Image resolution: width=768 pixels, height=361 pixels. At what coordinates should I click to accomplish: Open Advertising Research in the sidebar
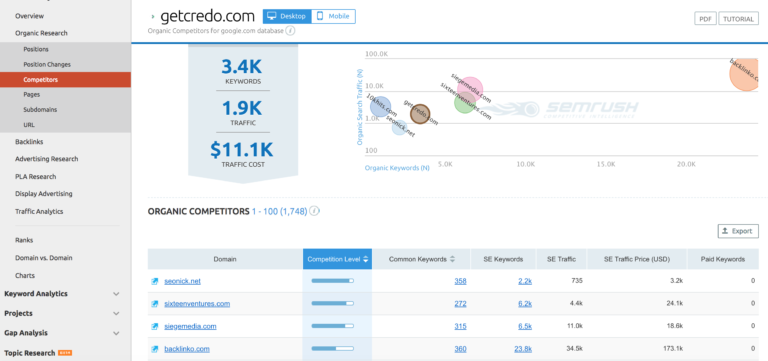(x=47, y=159)
